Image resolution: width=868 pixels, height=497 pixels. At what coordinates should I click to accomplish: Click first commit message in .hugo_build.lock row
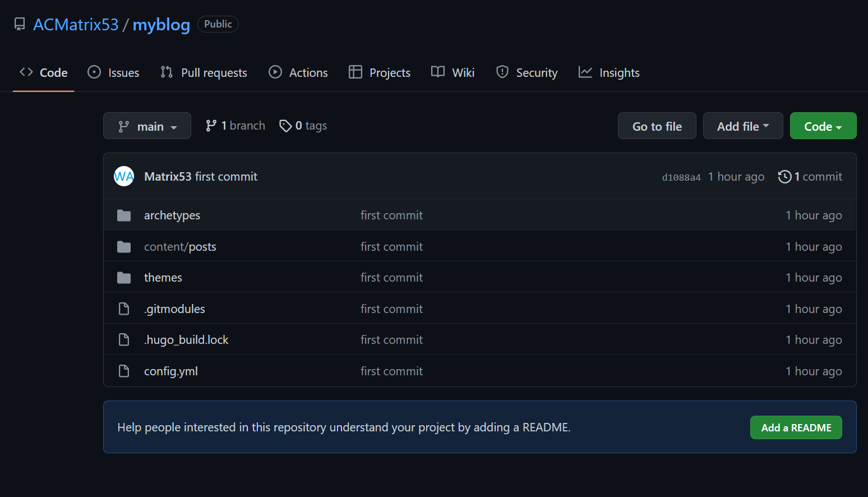(x=391, y=340)
